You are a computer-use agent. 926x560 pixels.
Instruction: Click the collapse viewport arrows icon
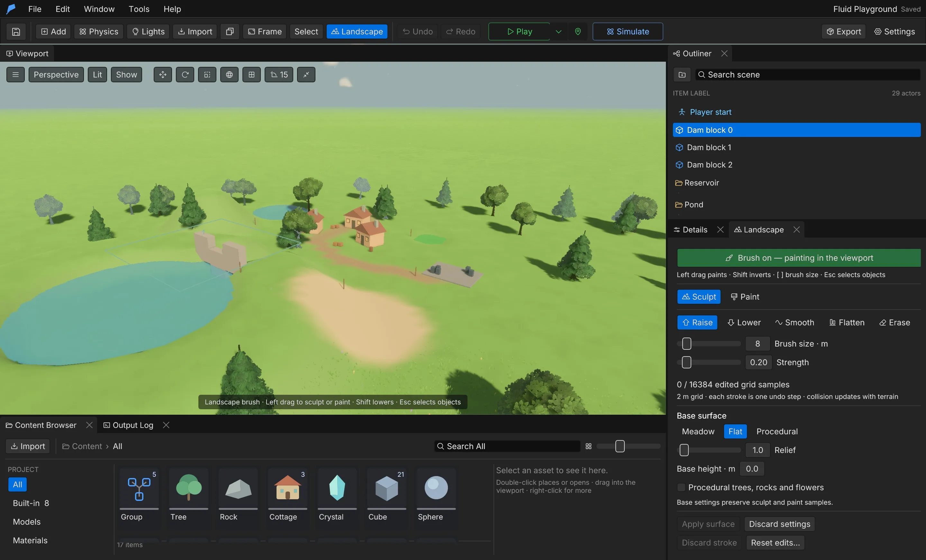click(306, 74)
